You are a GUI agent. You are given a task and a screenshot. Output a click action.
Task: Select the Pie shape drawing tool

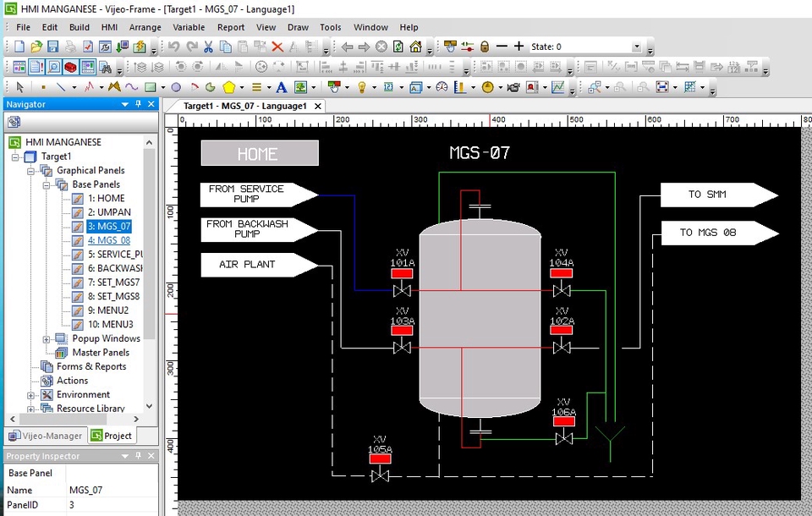pos(211,87)
